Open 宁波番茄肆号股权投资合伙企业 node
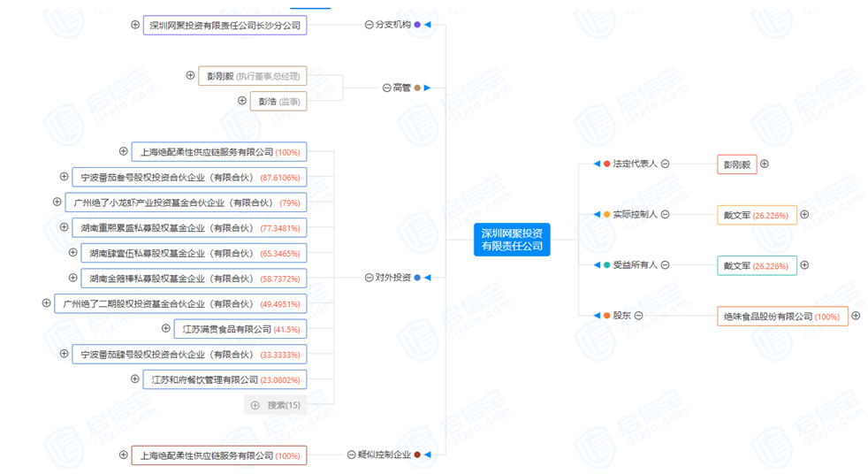The height and width of the screenshot is (474, 868). pos(189,355)
